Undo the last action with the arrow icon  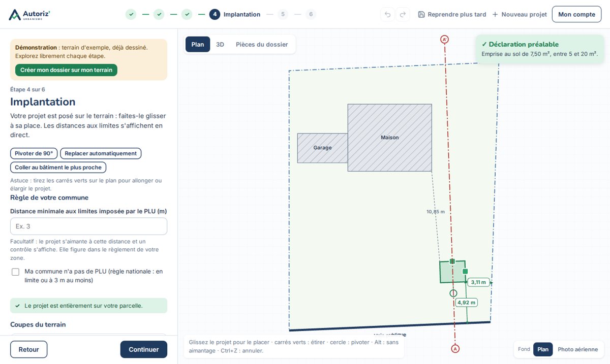tap(388, 14)
